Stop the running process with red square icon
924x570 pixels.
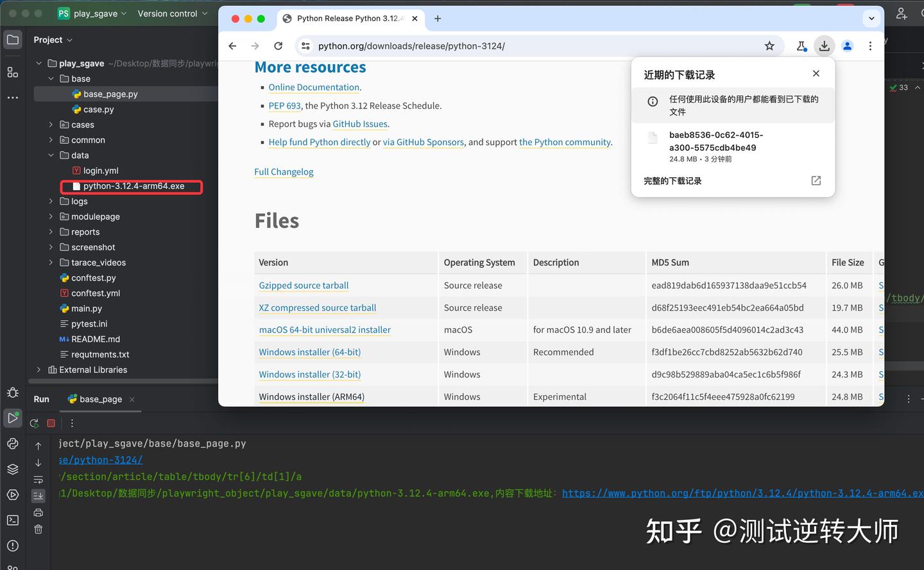(51, 423)
